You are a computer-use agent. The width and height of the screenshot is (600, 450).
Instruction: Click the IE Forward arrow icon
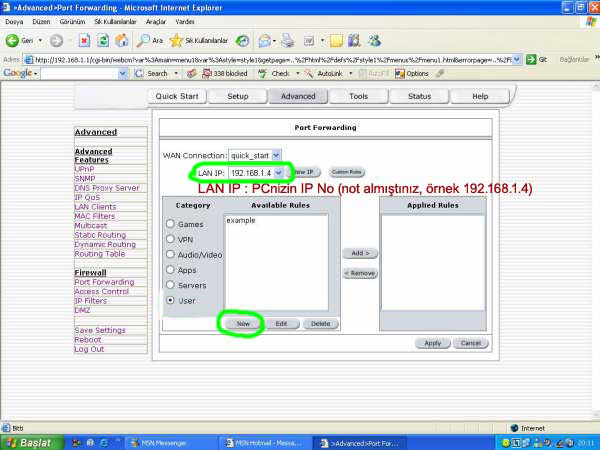[x=56, y=41]
